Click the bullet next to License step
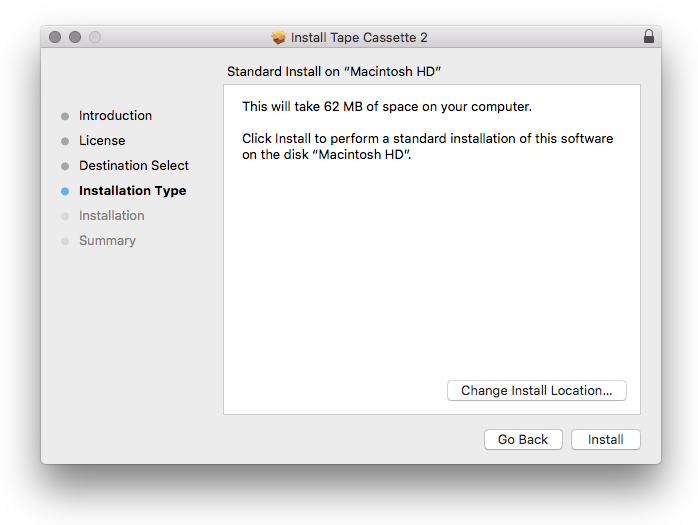 click(x=65, y=141)
